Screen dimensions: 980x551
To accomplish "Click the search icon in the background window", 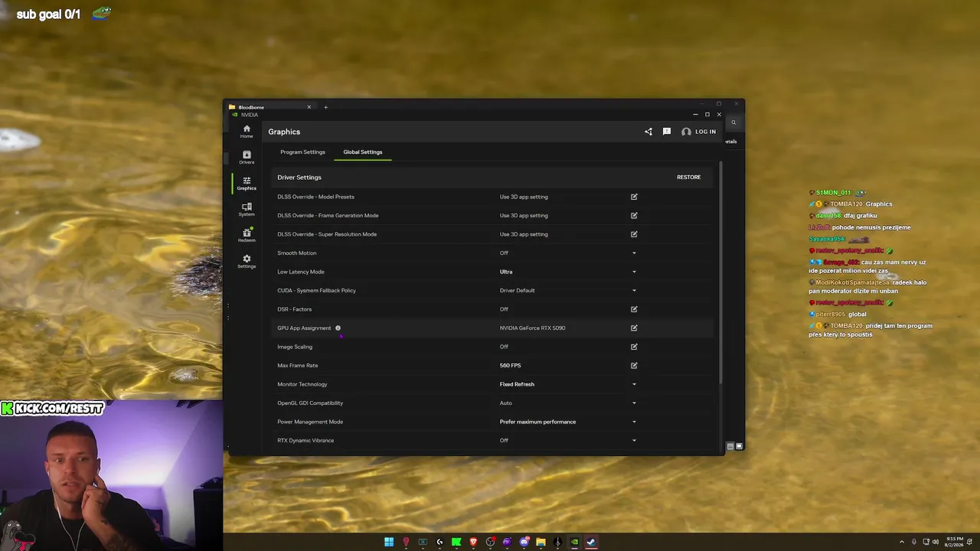I will click(x=733, y=122).
